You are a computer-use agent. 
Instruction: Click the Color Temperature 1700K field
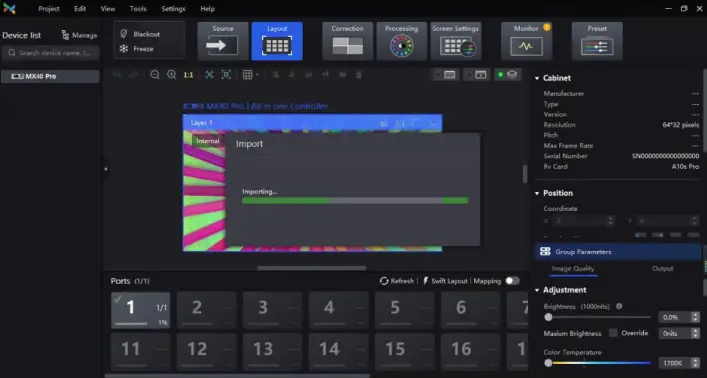[675, 363]
